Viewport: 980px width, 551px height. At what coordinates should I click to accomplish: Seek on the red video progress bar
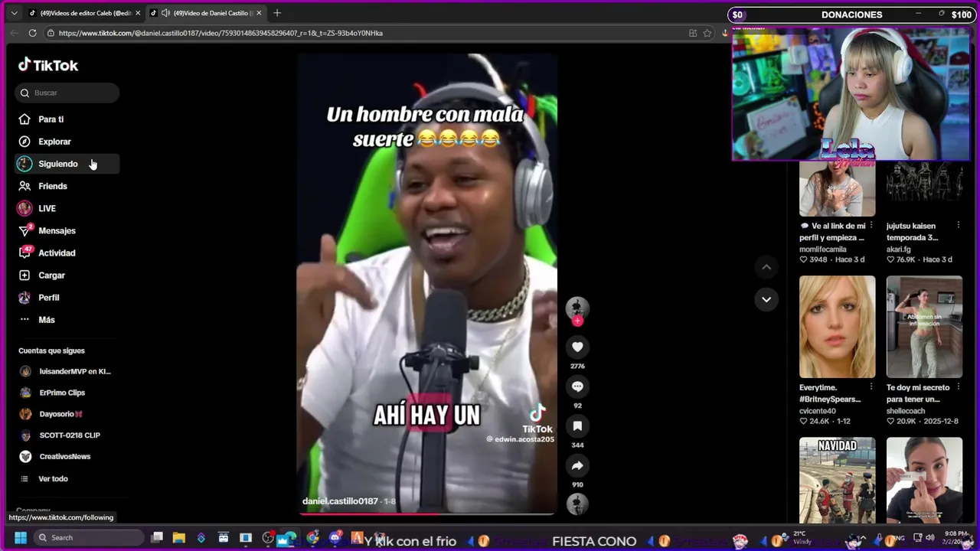pos(426,514)
